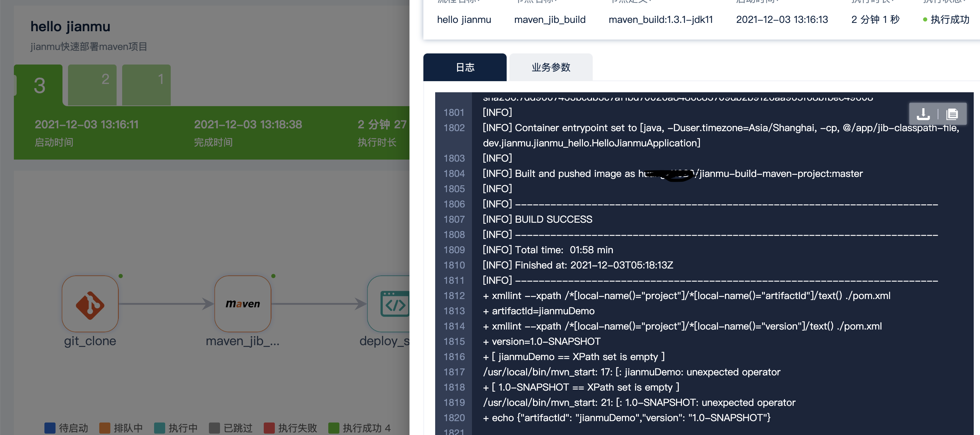The height and width of the screenshot is (435, 980).
Task: Click the copy log icon
Action: 952,114
